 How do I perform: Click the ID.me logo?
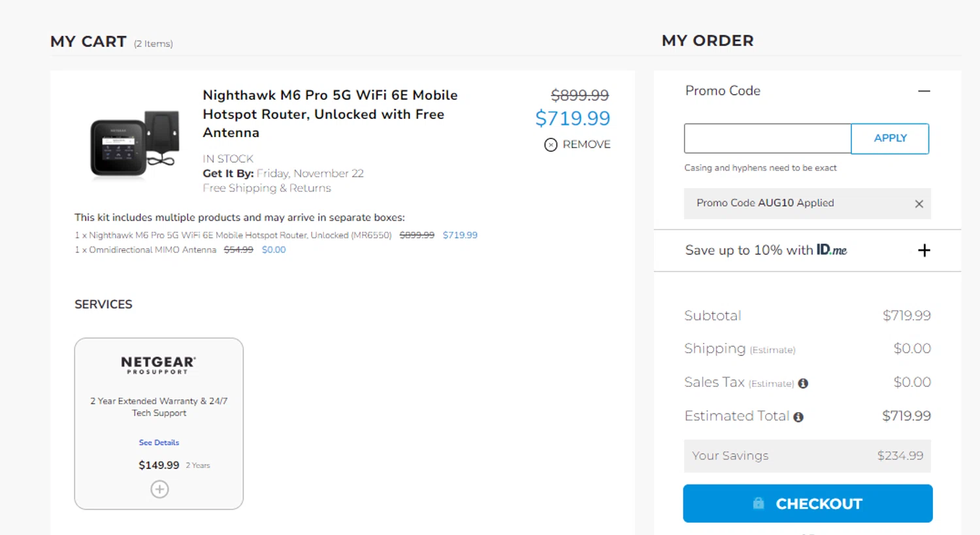pyautogui.click(x=832, y=250)
